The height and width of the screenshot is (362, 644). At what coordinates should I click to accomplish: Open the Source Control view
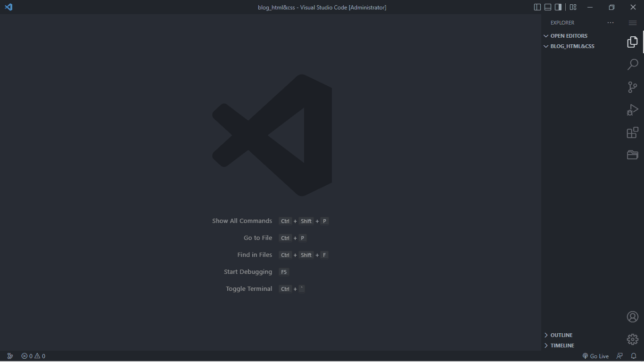(633, 87)
